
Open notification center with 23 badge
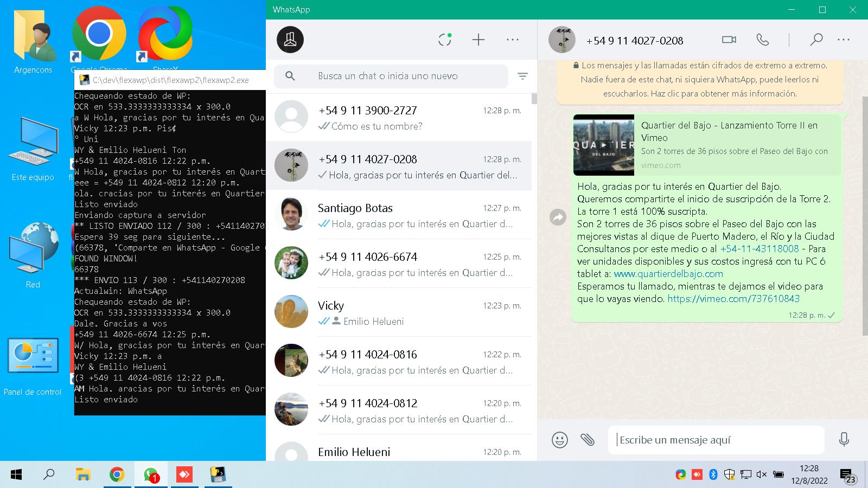(x=848, y=476)
